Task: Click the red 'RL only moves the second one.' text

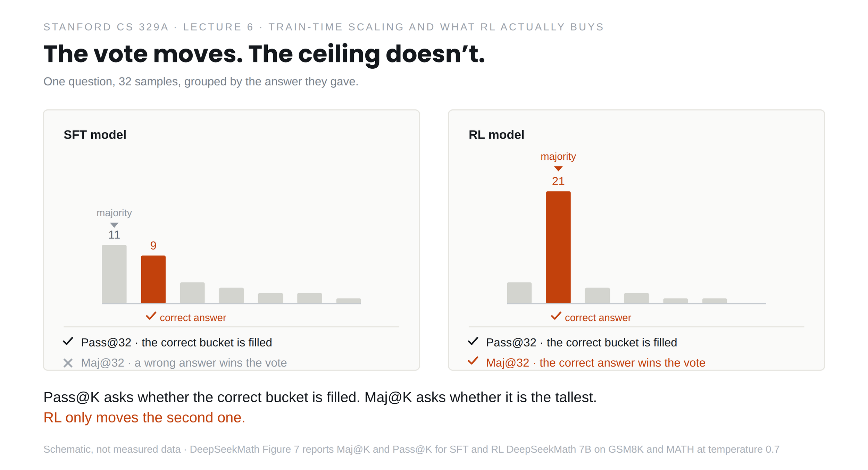Action: pyautogui.click(x=144, y=418)
